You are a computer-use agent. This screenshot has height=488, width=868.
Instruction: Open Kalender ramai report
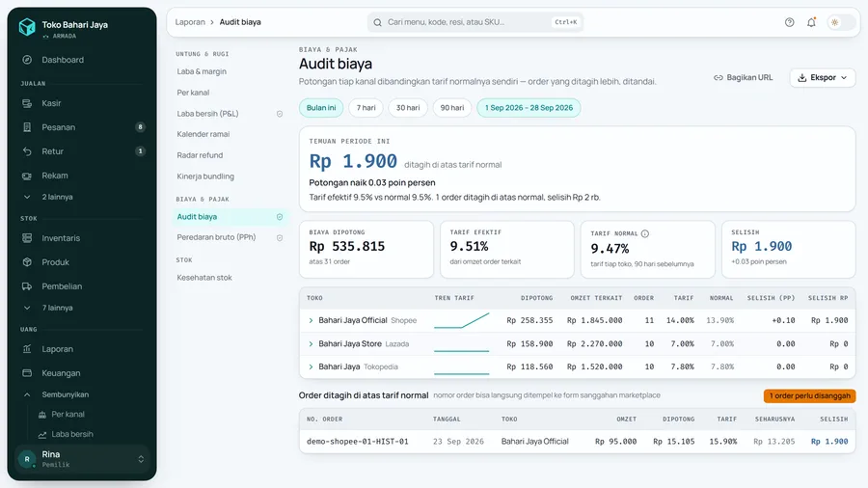(x=203, y=134)
